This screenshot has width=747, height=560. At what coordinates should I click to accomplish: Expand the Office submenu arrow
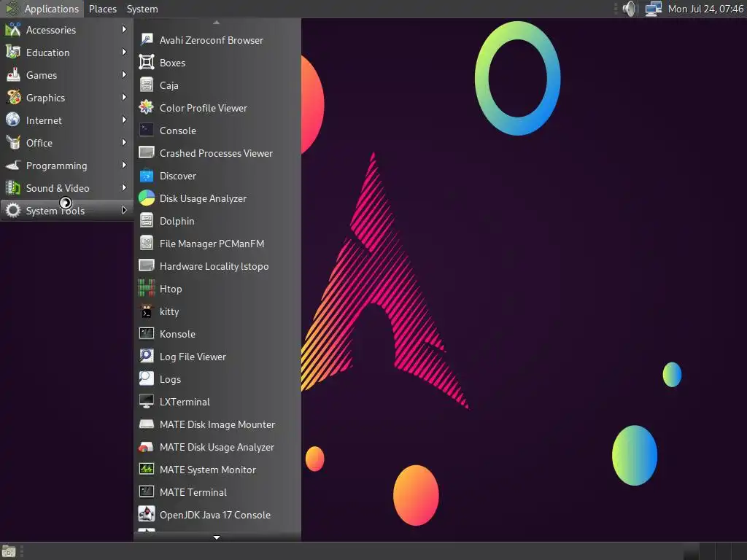click(x=124, y=142)
